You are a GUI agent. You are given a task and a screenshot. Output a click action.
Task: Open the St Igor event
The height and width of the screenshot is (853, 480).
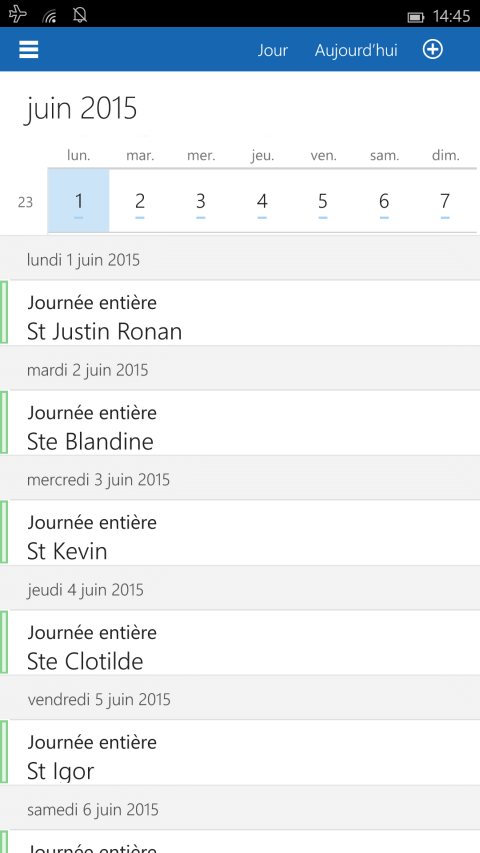240,752
